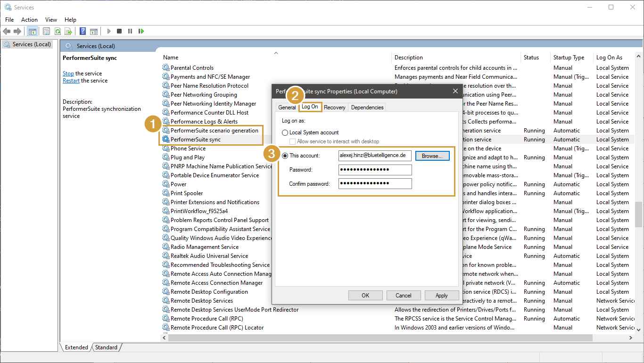Open the Action menu
644x363 pixels.
point(29,20)
